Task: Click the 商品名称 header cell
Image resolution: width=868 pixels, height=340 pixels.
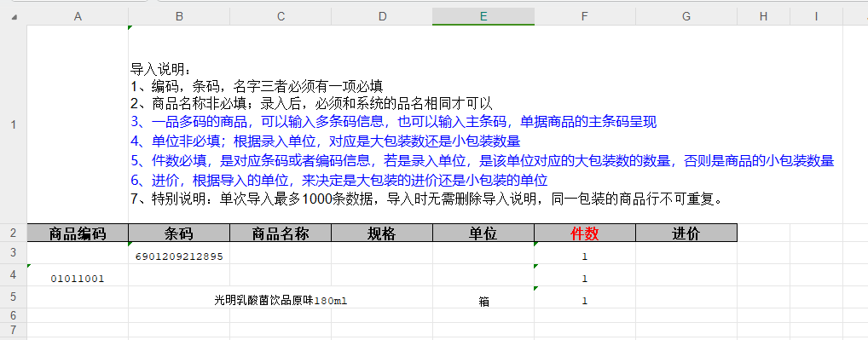Action: [281, 233]
